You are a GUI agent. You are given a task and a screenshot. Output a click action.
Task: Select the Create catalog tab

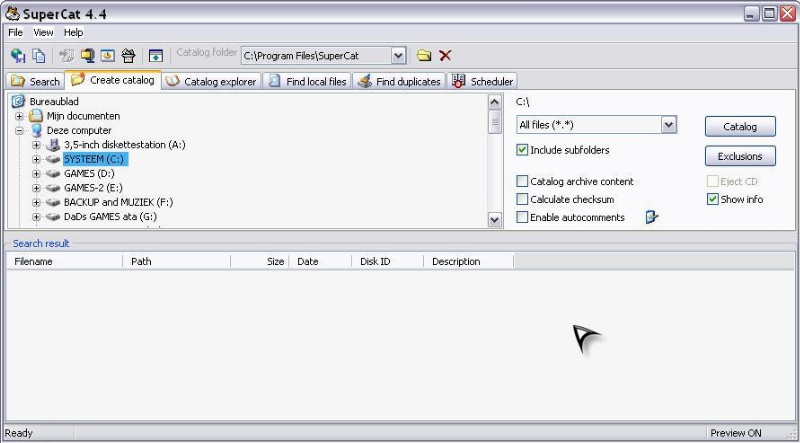[x=113, y=80]
